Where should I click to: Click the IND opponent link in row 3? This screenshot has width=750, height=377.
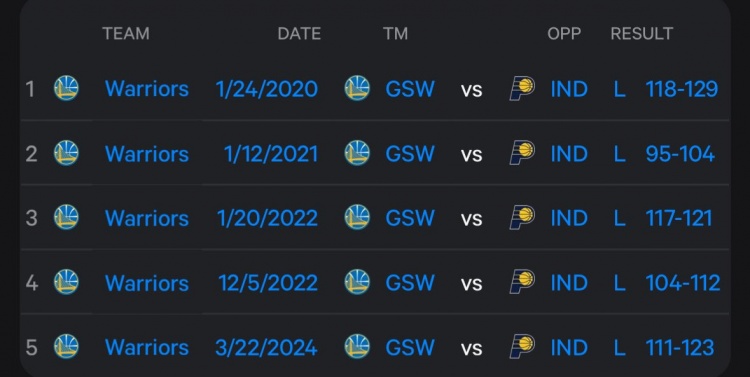[569, 219]
